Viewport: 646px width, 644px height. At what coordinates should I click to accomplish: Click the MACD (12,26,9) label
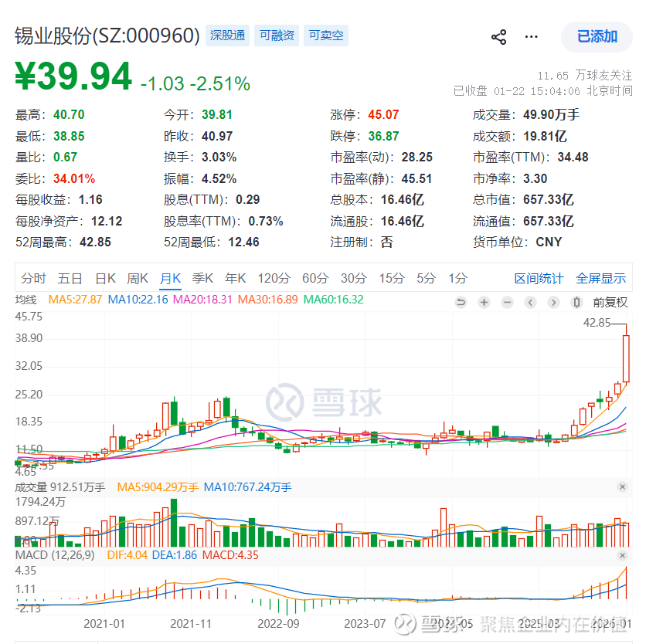(55, 555)
